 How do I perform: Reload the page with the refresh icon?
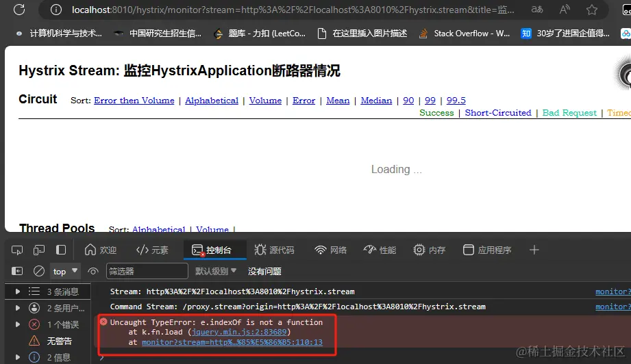pos(19,10)
